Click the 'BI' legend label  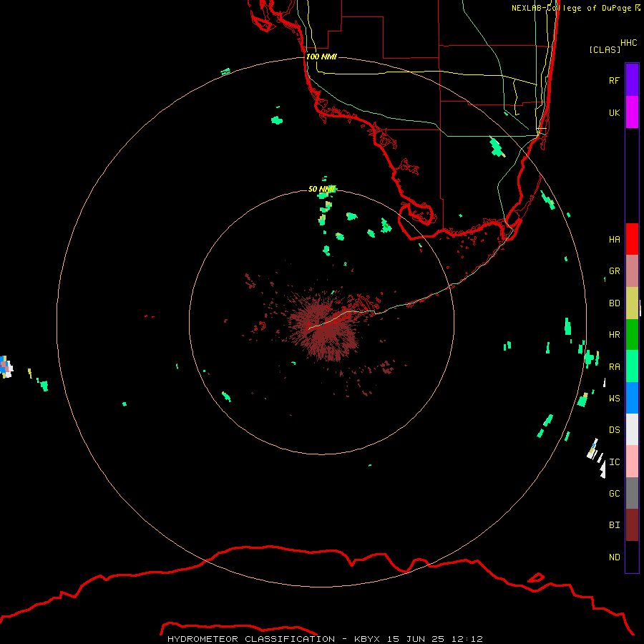614,525
